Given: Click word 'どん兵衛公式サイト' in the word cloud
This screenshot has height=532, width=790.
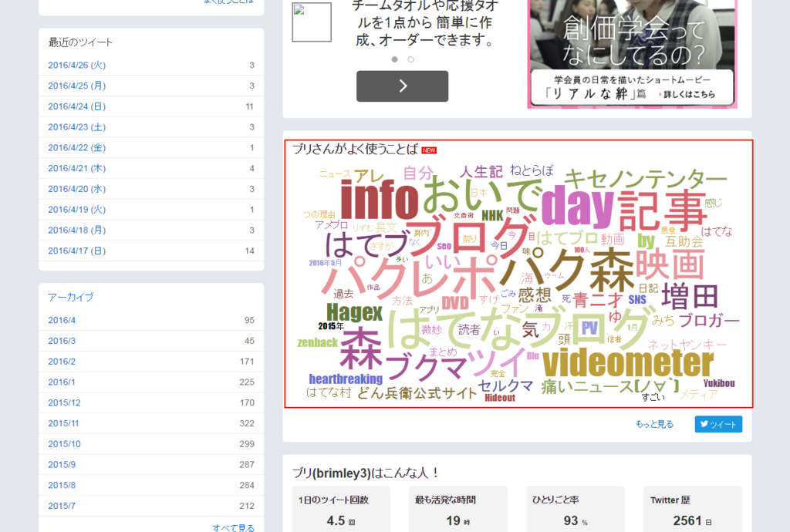Looking at the screenshot, I should 417,393.
